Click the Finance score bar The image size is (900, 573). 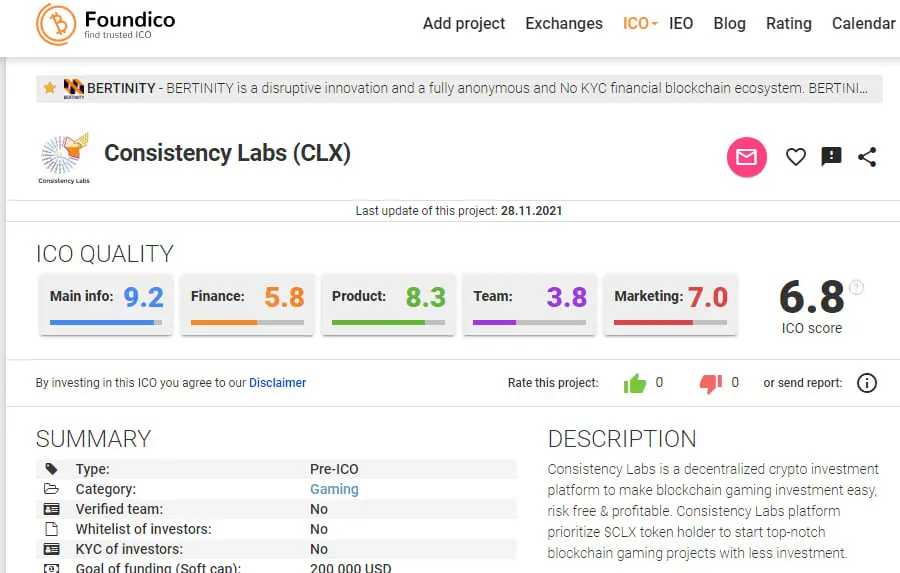pyautogui.click(x=247, y=323)
